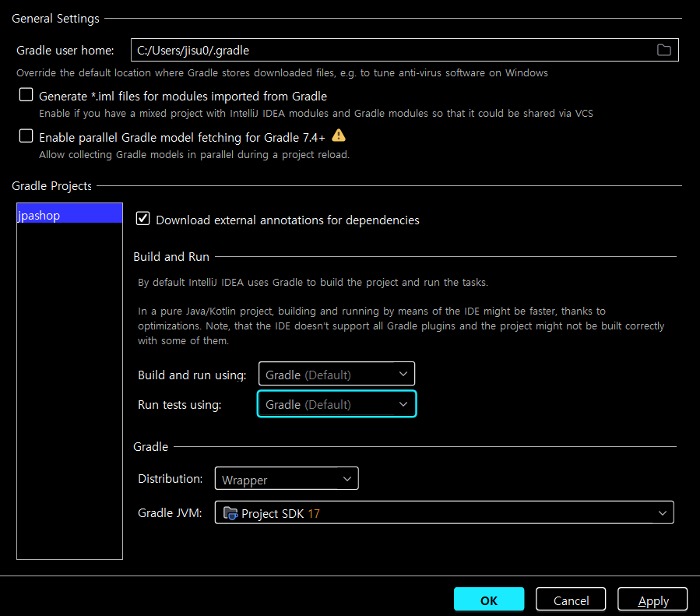Click the Build and run using label

192,375
